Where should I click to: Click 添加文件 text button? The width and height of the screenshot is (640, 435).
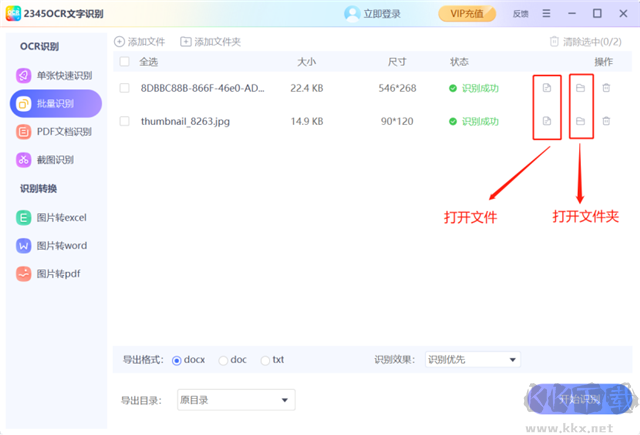[146, 42]
